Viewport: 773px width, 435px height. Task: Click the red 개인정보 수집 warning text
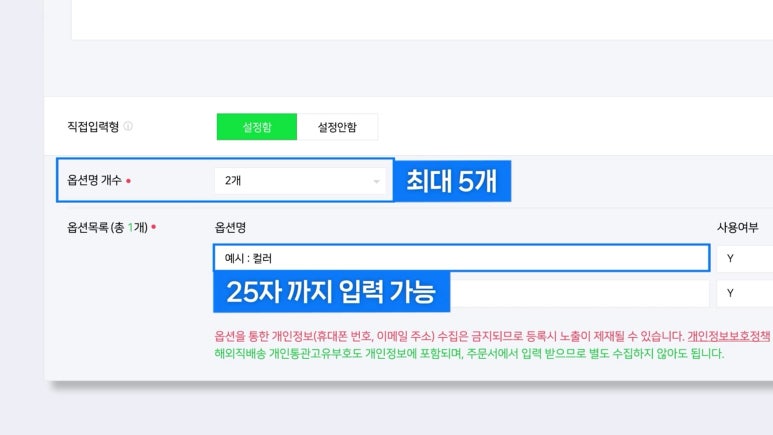[x=440, y=336]
